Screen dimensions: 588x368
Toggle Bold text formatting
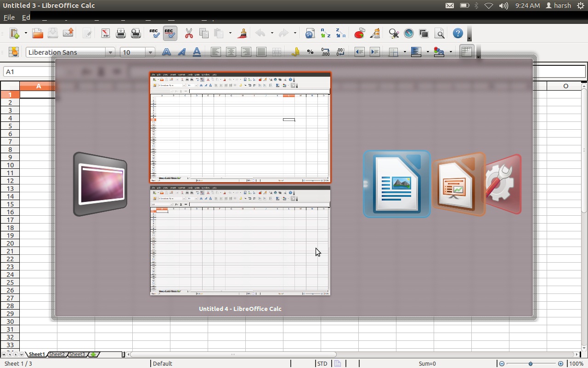(x=166, y=52)
